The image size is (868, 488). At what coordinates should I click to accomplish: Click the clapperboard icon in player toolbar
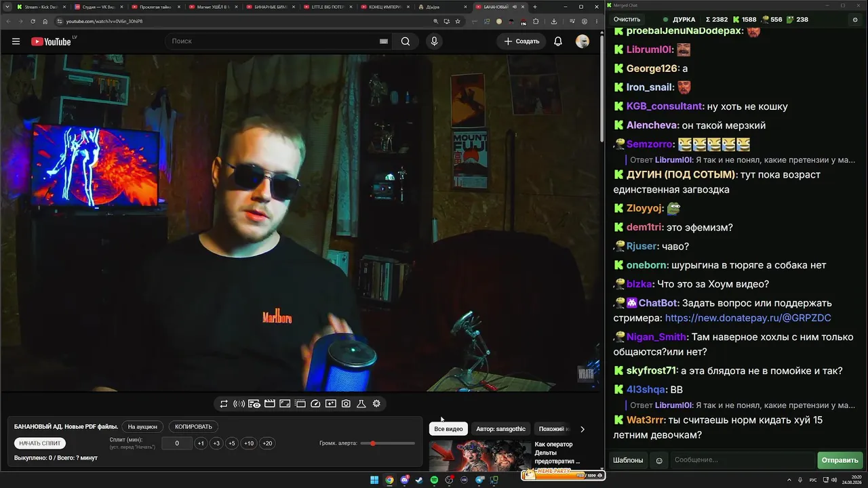pyautogui.click(x=269, y=404)
